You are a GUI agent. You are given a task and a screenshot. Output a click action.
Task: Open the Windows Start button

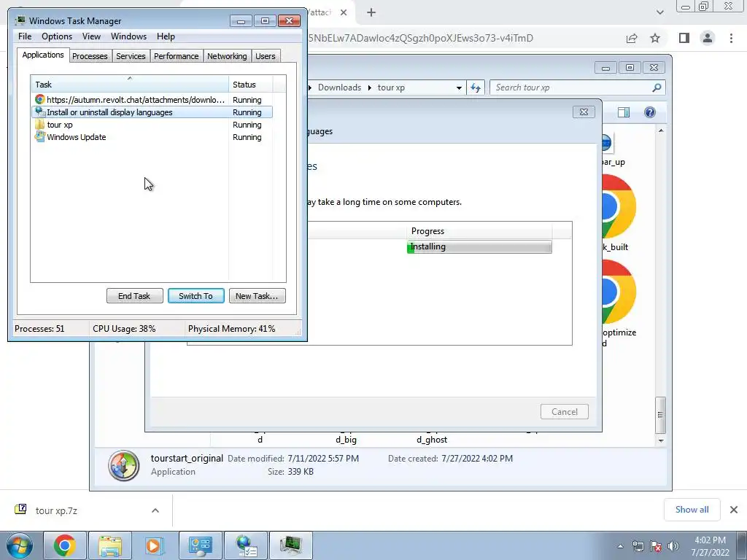(19, 545)
